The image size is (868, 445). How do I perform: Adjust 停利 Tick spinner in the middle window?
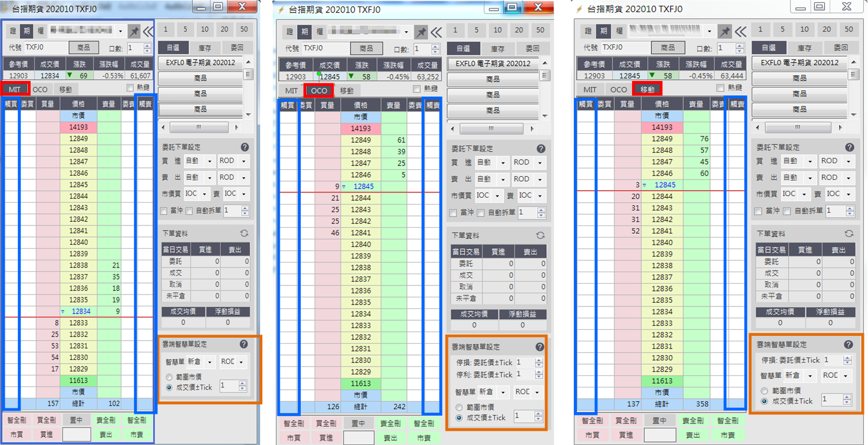pos(538,374)
